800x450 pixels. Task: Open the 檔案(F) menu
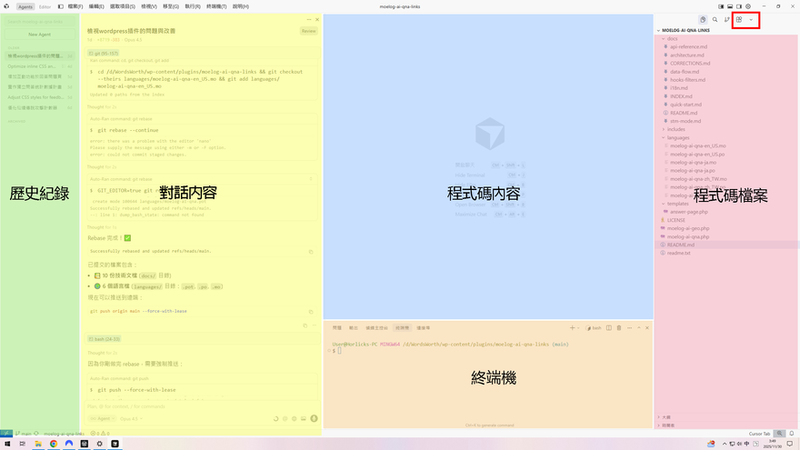point(75,7)
